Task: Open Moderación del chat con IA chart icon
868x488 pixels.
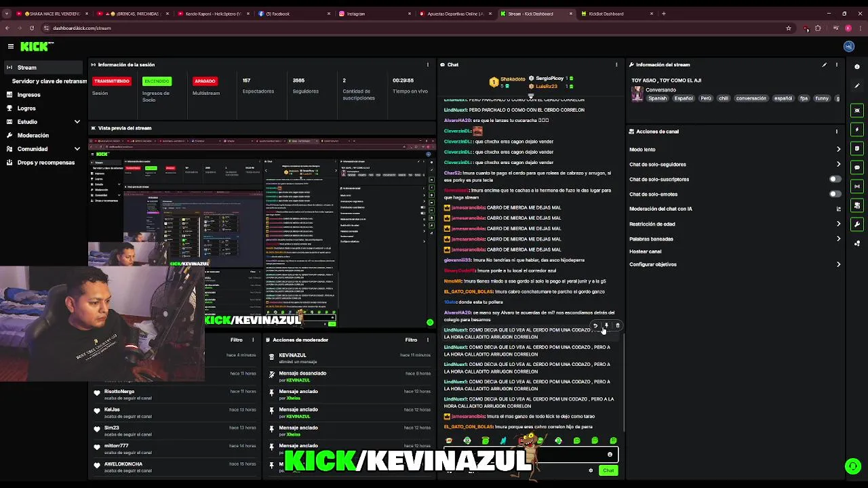Action: 839,209
